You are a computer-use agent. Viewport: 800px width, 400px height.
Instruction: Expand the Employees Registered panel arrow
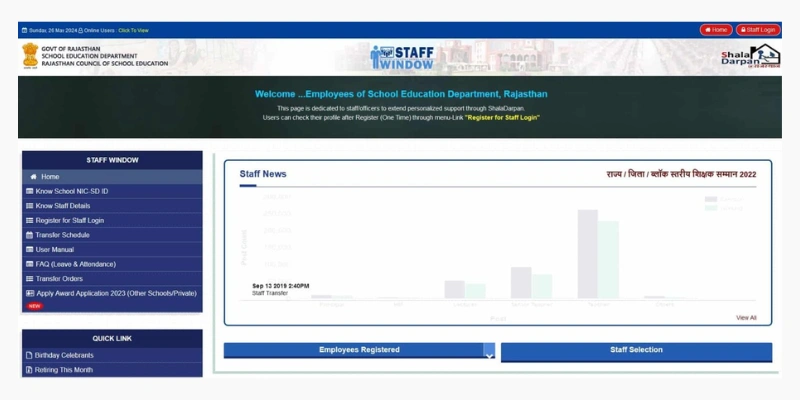pyautogui.click(x=488, y=352)
